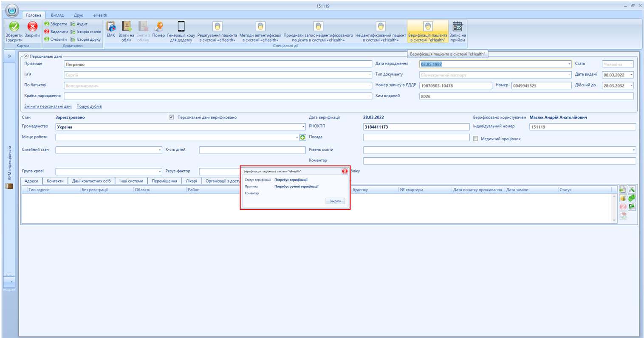Open 'Історія друку' ribbon item
This screenshot has height=338, width=644.
85,39
